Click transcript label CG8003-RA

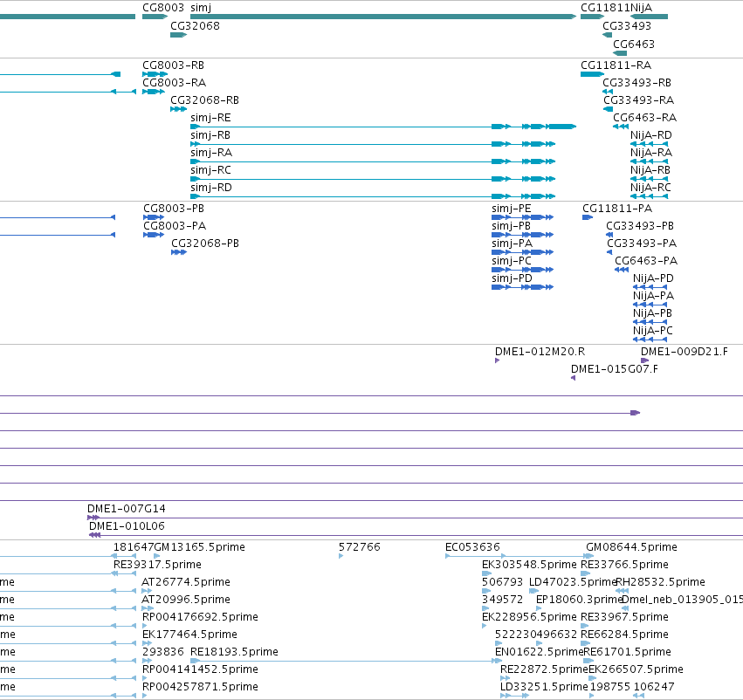click(x=175, y=82)
